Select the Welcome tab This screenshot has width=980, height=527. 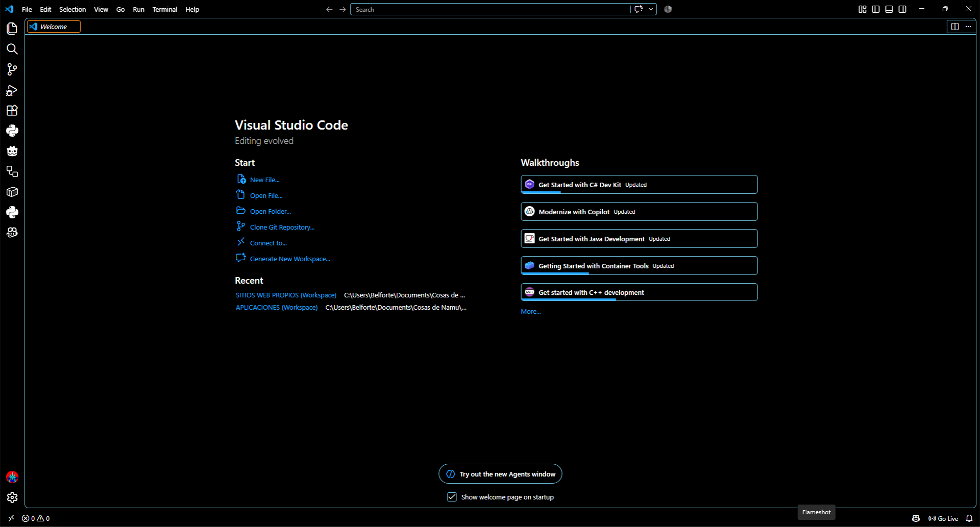click(54, 27)
